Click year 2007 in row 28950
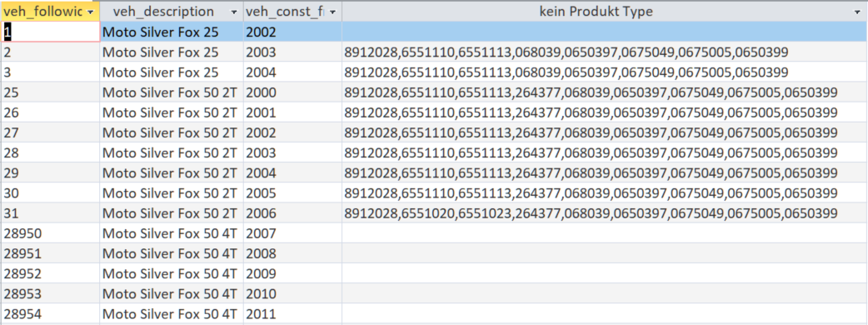 (x=292, y=233)
